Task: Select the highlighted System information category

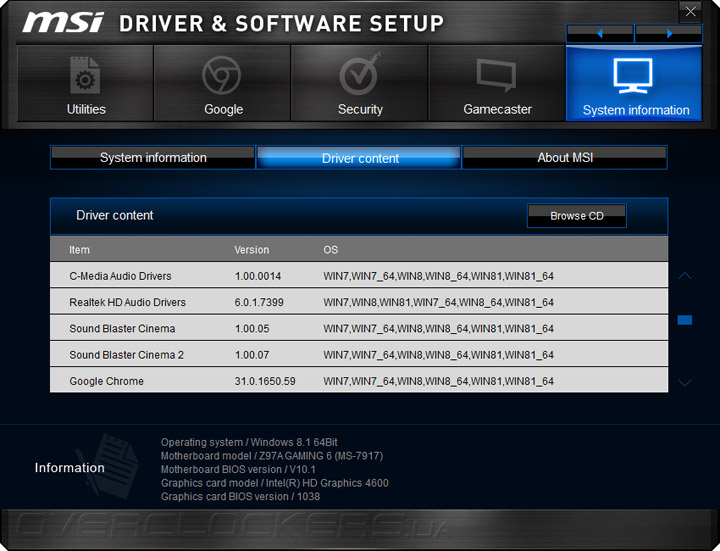Action: tap(634, 83)
